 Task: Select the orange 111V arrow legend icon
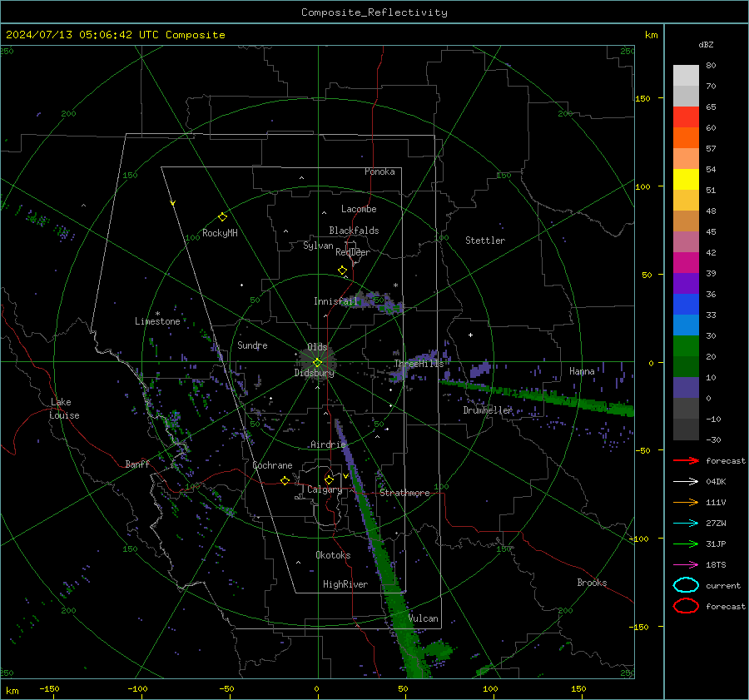[x=686, y=502]
